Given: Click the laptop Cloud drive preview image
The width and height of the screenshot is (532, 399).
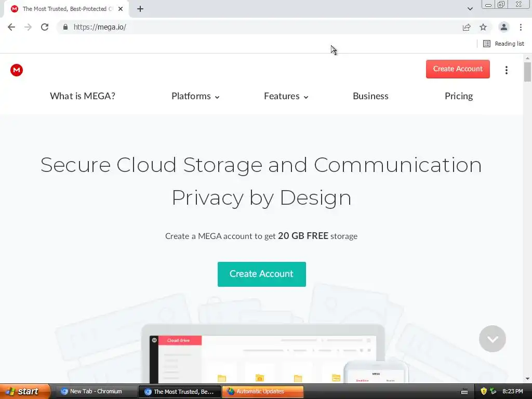Looking at the screenshot, I should coord(263,354).
